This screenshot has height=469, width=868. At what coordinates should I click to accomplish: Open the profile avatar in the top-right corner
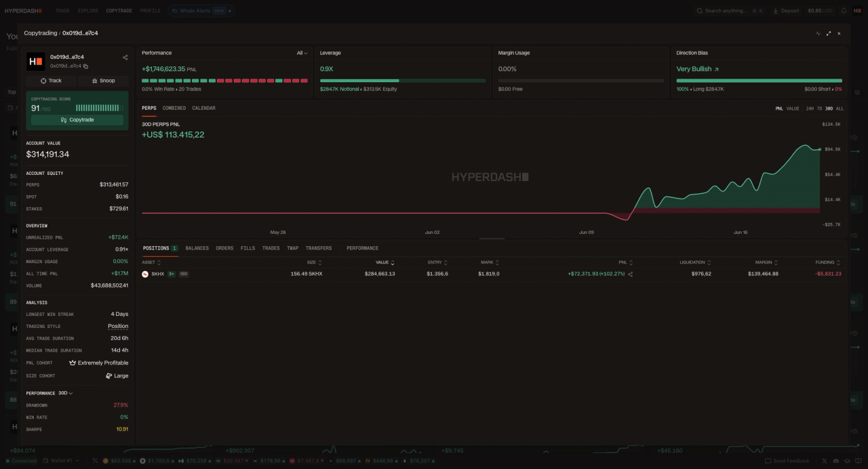(858, 11)
